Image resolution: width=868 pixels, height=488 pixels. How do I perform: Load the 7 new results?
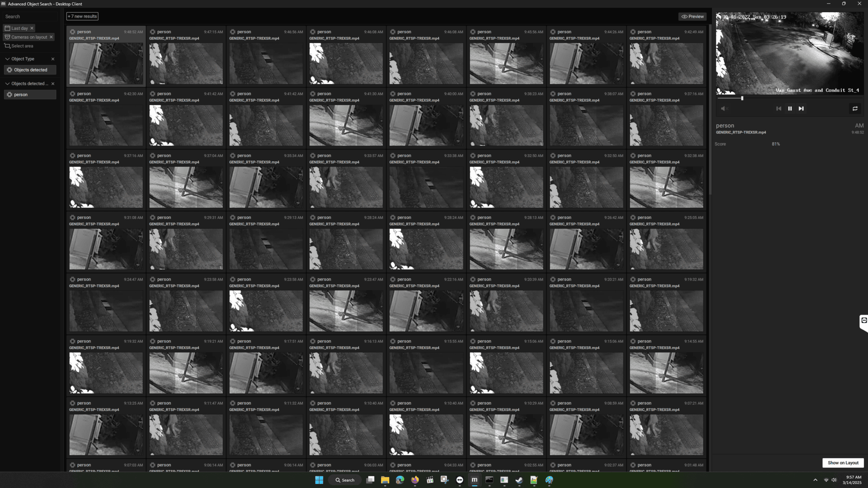tap(82, 16)
